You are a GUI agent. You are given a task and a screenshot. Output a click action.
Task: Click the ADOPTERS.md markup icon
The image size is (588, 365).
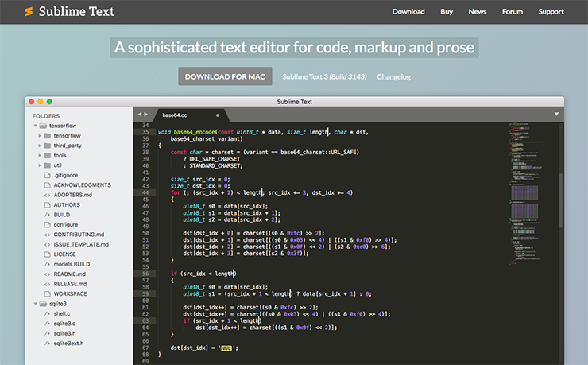click(47, 195)
